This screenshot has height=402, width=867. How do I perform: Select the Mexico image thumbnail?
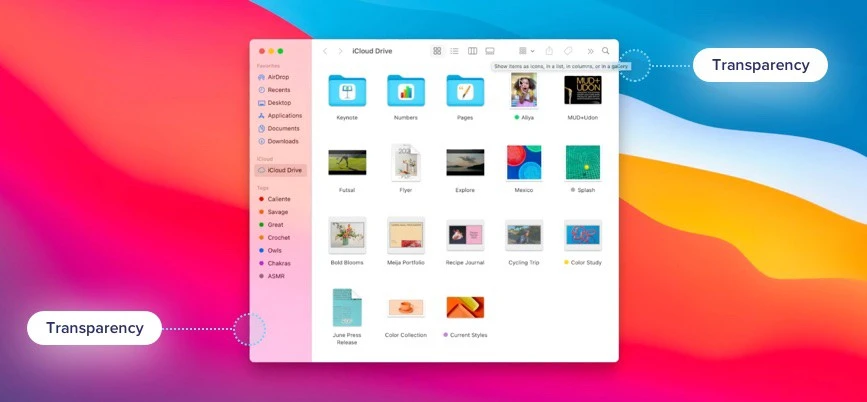click(524, 163)
